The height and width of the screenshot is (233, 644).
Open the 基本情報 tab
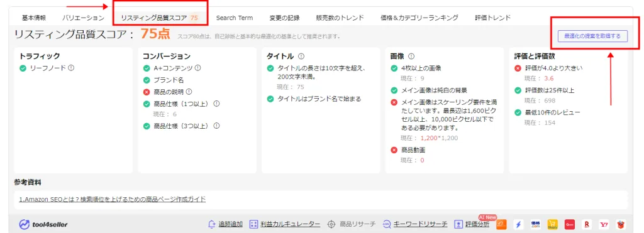[34, 18]
